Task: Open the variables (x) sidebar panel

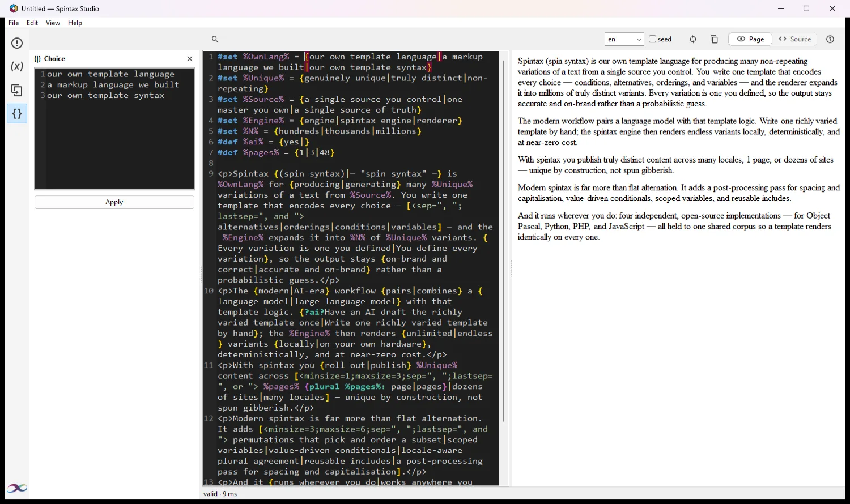Action: (17, 66)
